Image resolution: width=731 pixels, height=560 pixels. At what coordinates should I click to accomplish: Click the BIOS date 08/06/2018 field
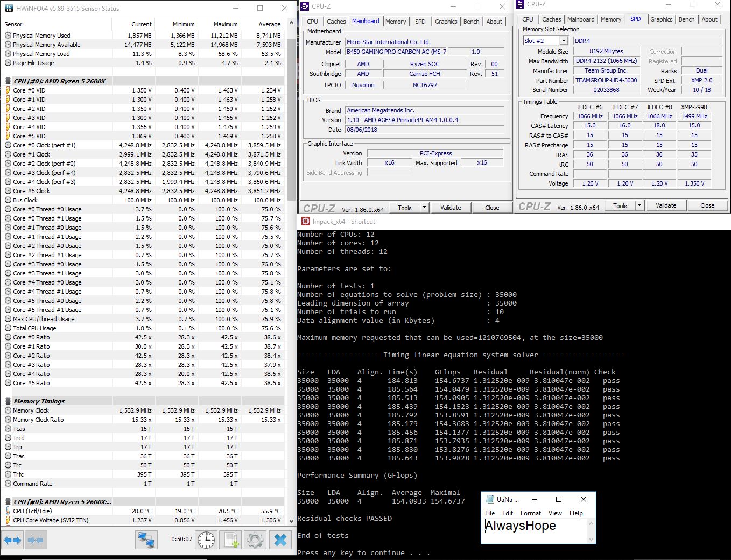(x=424, y=130)
